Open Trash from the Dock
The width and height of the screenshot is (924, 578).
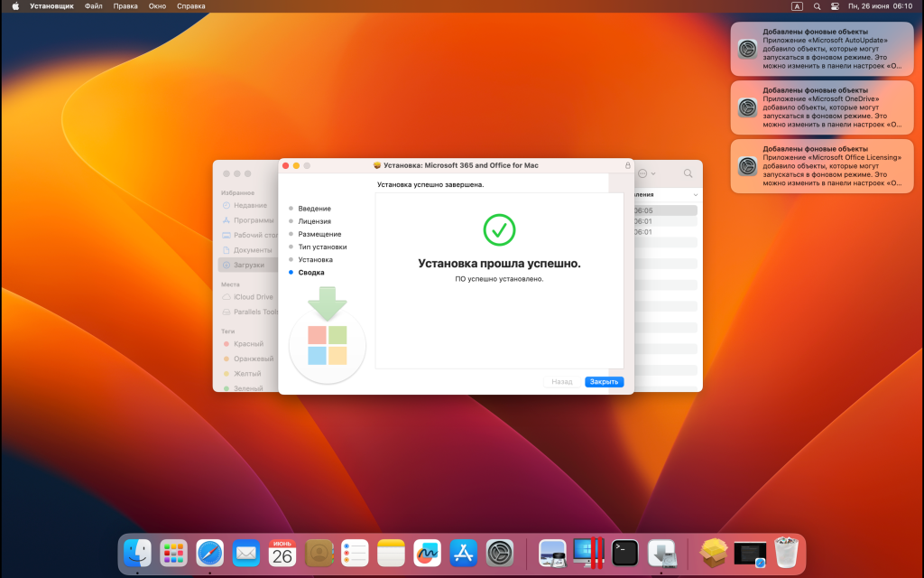(786, 552)
